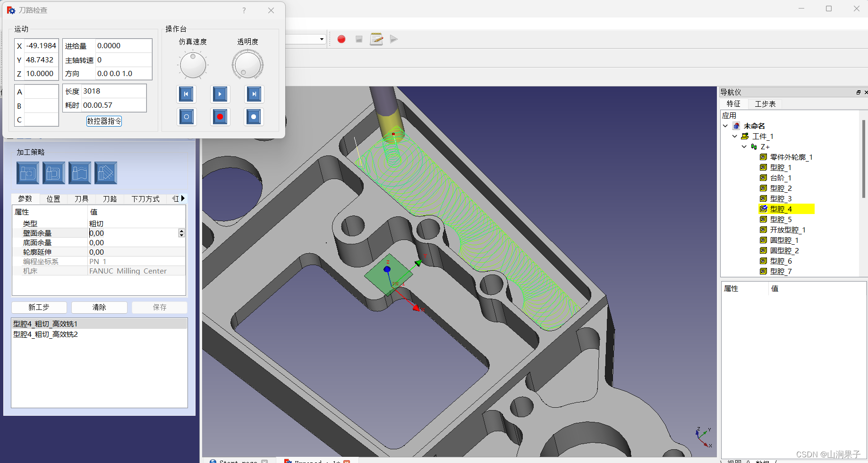Viewport: 868px width, 463px height.
Task: Play the toolpath simulation
Action: point(220,94)
